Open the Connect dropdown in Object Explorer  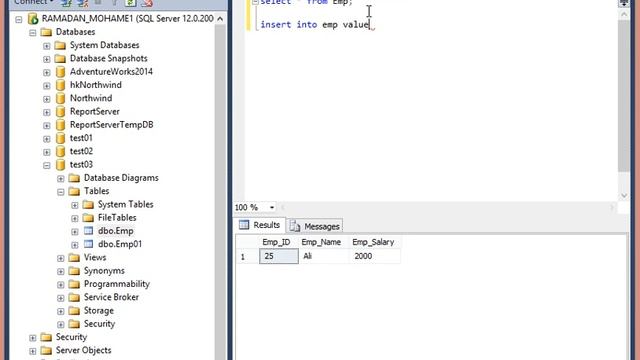(34, 2)
